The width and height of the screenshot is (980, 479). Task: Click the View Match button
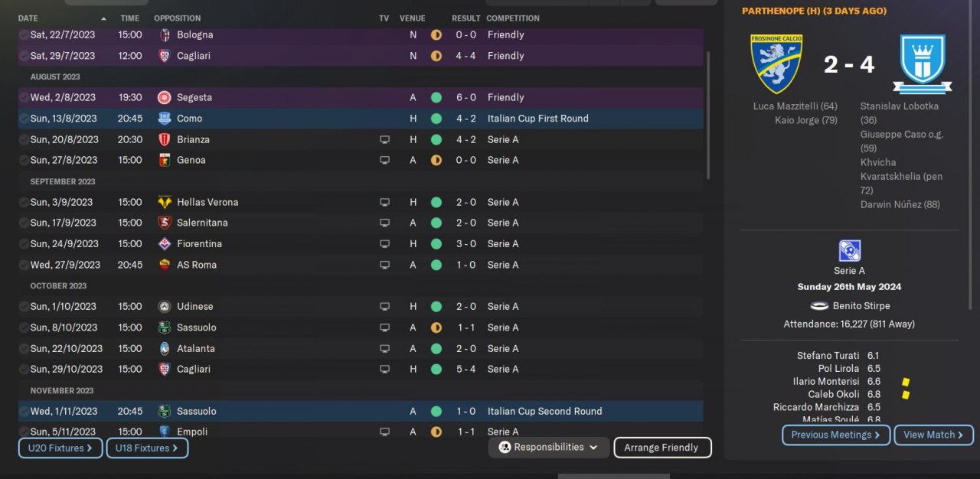click(x=933, y=435)
